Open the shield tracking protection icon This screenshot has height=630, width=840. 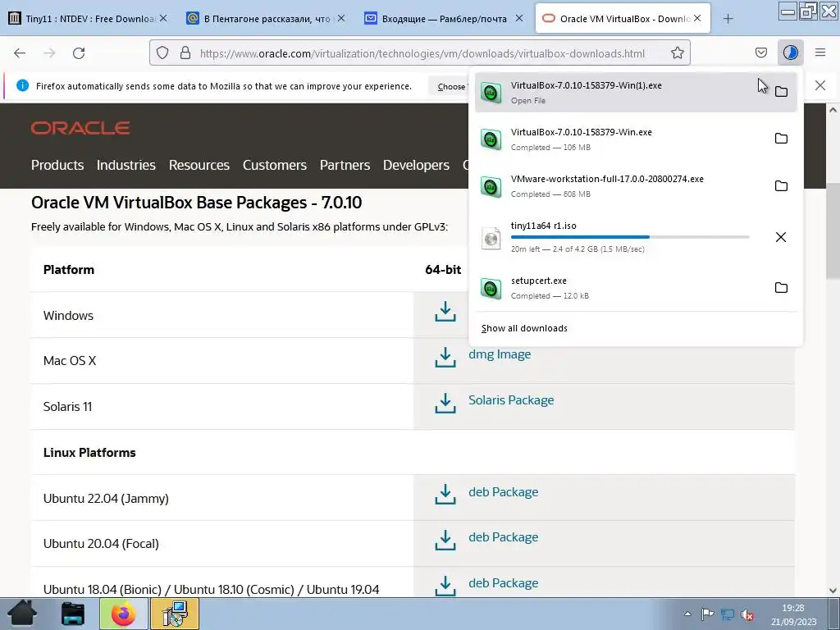click(x=162, y=53)
